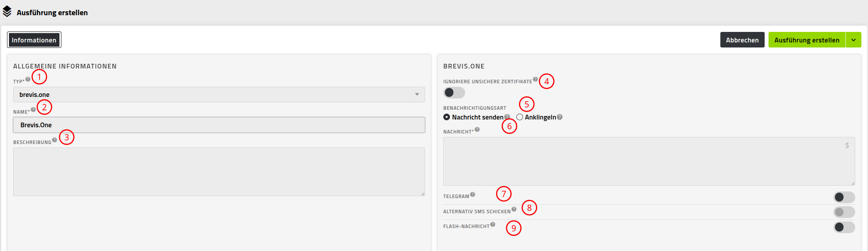Open the BESCHREIBUNG help tooltip icon
This screenshot has height=251, width=868.
click(x=55, y=140)
